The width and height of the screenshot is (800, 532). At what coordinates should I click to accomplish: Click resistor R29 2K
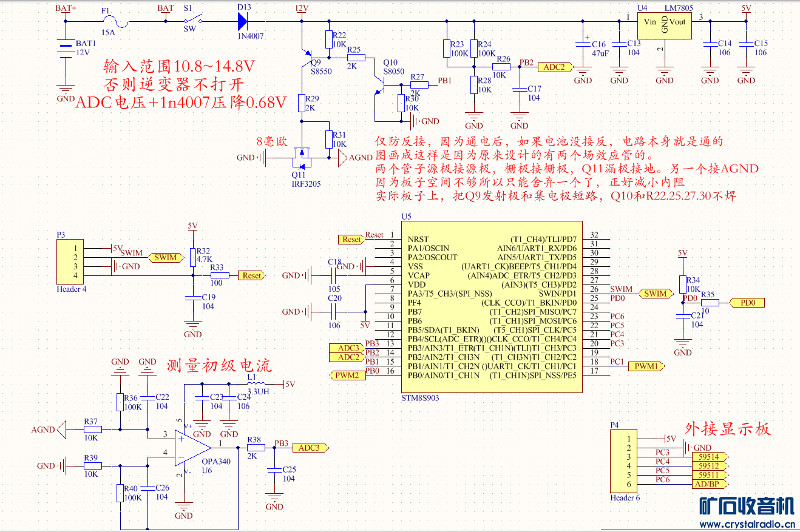coord(301,103)
